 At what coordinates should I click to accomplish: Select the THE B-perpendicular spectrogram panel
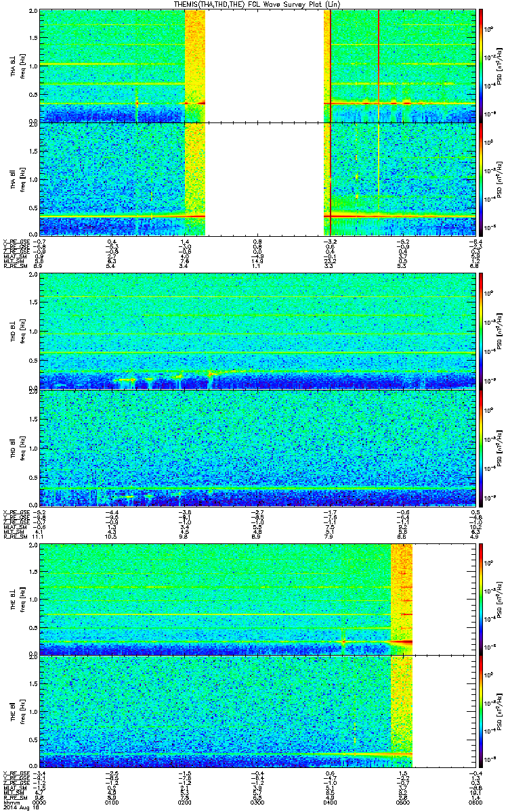pos(257,598)
